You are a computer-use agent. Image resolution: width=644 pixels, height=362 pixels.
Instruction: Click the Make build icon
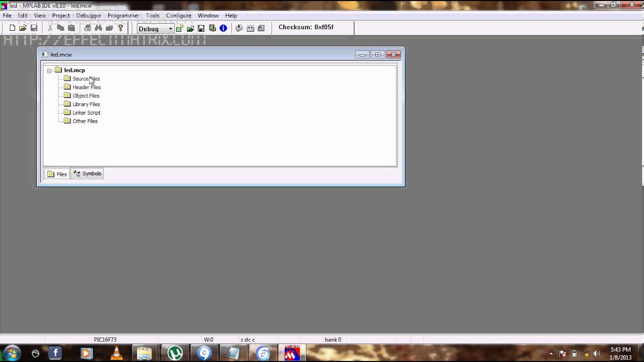239,29
